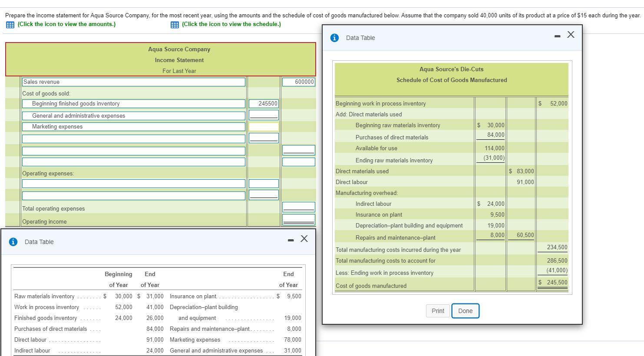Select the highlighted Marketing expenses amount field

(263, 126)
